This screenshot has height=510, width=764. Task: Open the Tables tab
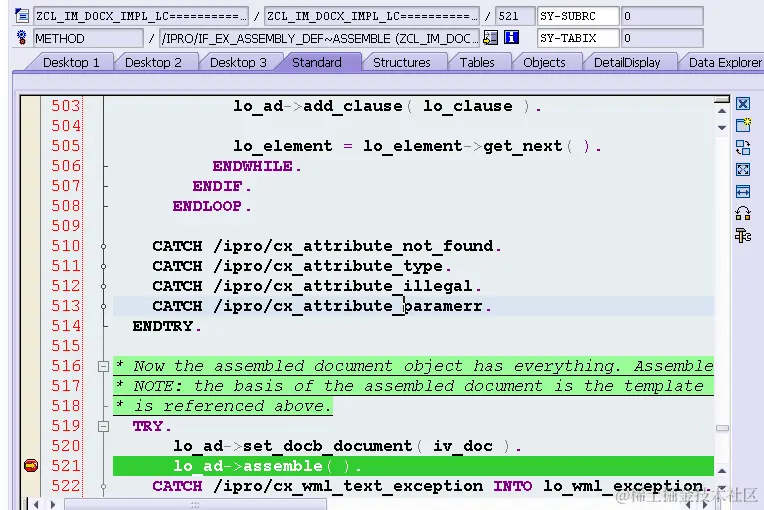[477, 63]
